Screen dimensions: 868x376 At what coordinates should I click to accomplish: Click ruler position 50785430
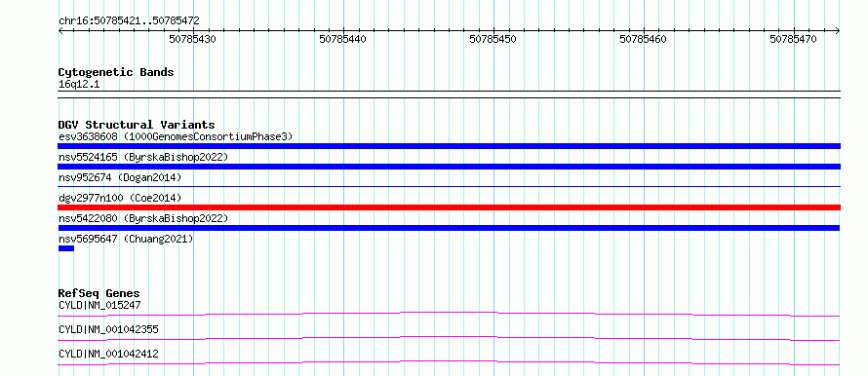[x=193, y=39]
